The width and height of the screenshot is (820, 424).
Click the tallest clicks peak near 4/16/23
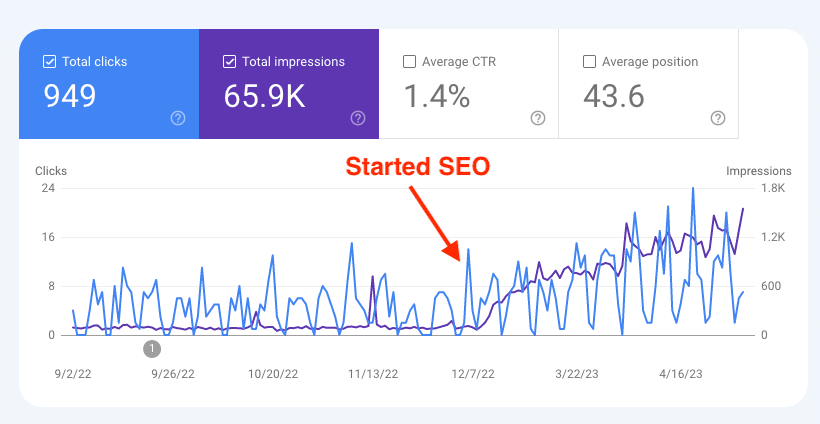(693, 188)
